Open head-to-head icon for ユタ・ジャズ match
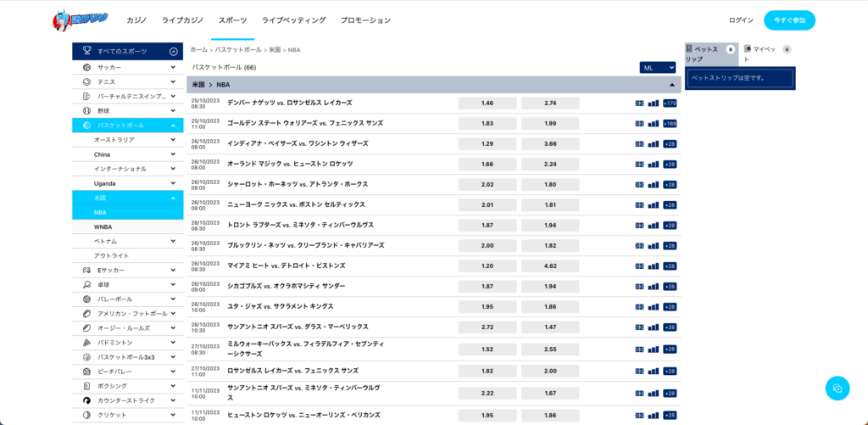The width and height of the screenshot is (868, 425). pos(639,307)
